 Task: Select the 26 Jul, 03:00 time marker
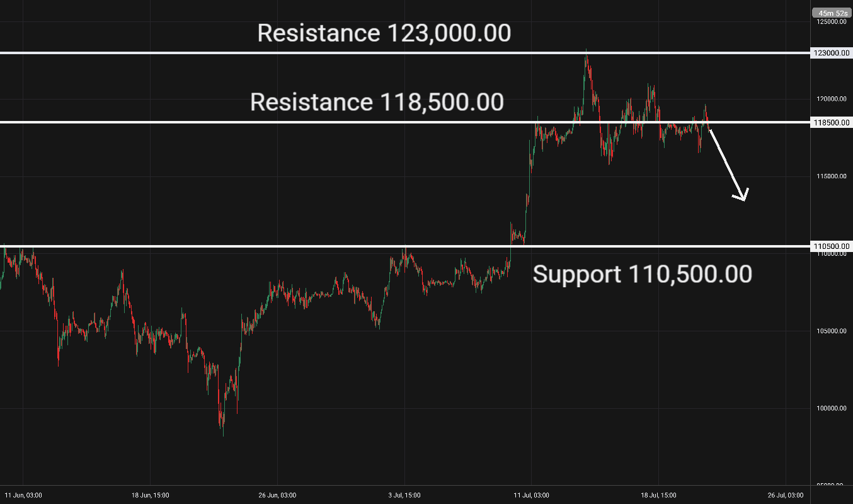(x=786, y=495)
